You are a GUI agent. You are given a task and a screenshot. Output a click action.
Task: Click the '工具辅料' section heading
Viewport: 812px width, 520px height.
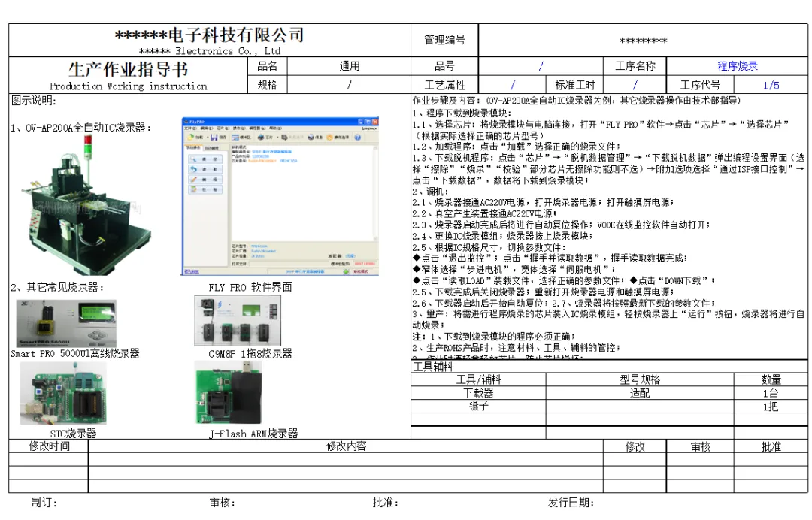coord(433,367)
